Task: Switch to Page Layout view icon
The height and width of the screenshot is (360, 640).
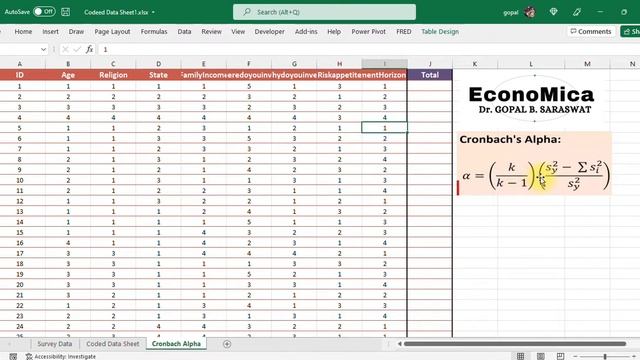Action: [540, 356]
